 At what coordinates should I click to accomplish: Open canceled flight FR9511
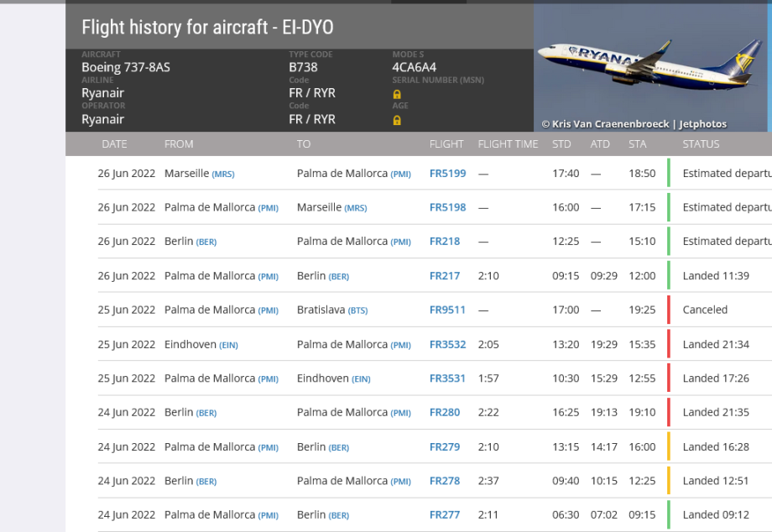click(447, 310)
